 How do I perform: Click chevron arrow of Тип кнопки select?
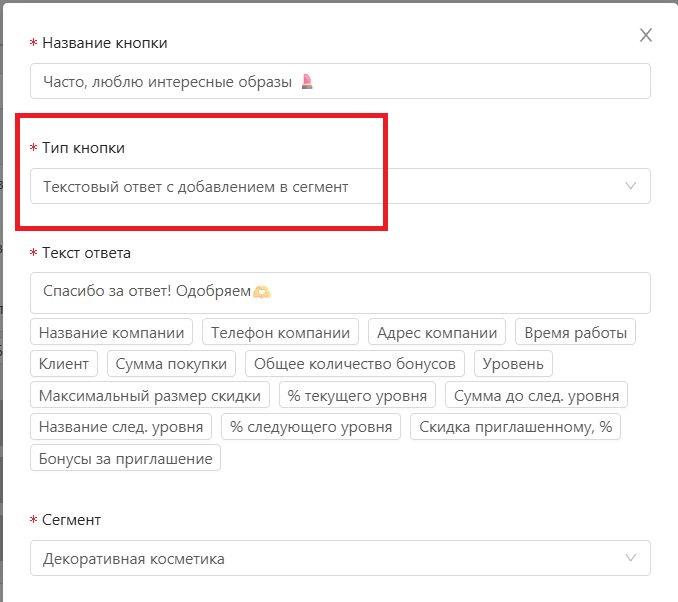point(631,186)
